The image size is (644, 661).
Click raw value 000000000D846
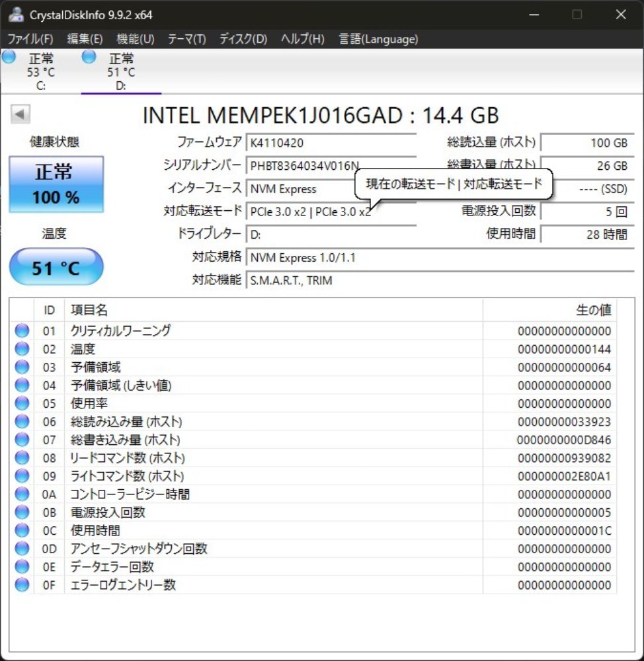pyautogui.click(x=564, y=440)
